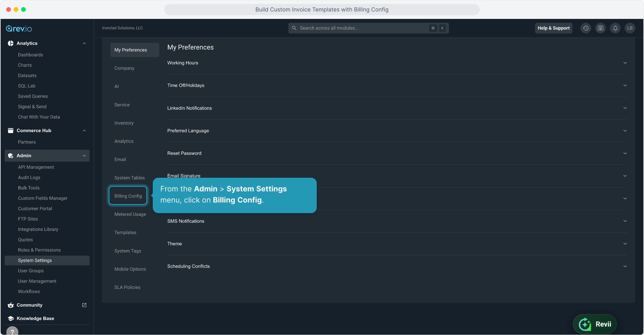Open the Metered Usage settings tab
The image size is (644, 335).
point(130,214)
